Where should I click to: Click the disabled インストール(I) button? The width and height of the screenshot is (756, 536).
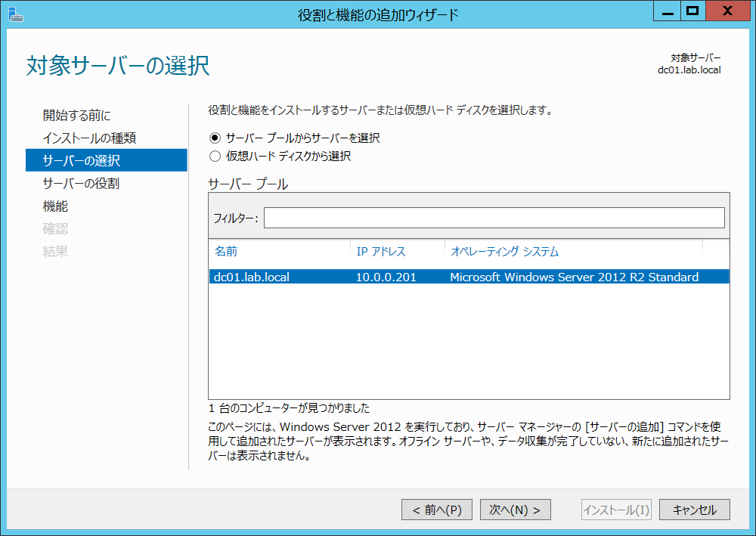coord(616,510)
